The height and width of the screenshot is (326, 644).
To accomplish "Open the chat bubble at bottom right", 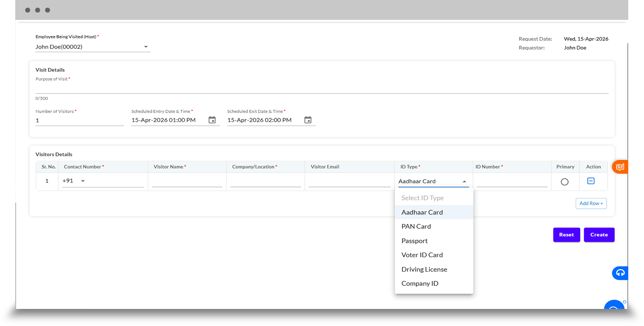I will coord(614,306).
